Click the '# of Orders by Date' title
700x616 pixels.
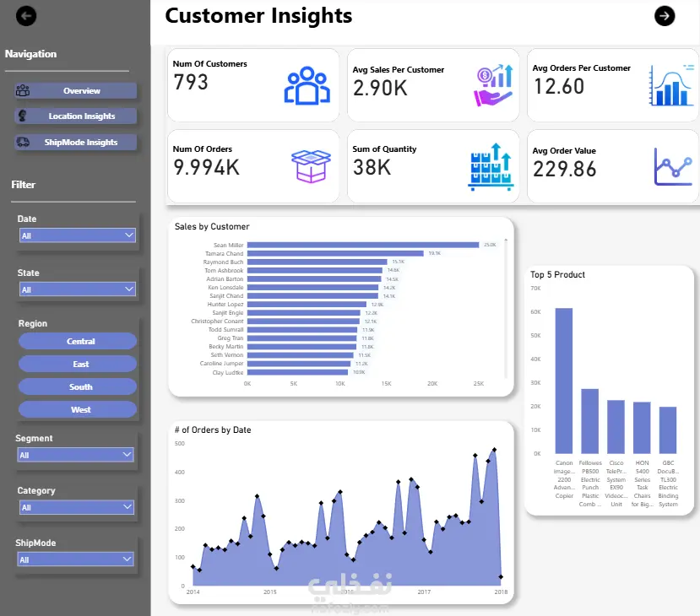pyautogui.click(x=213, y=430)
